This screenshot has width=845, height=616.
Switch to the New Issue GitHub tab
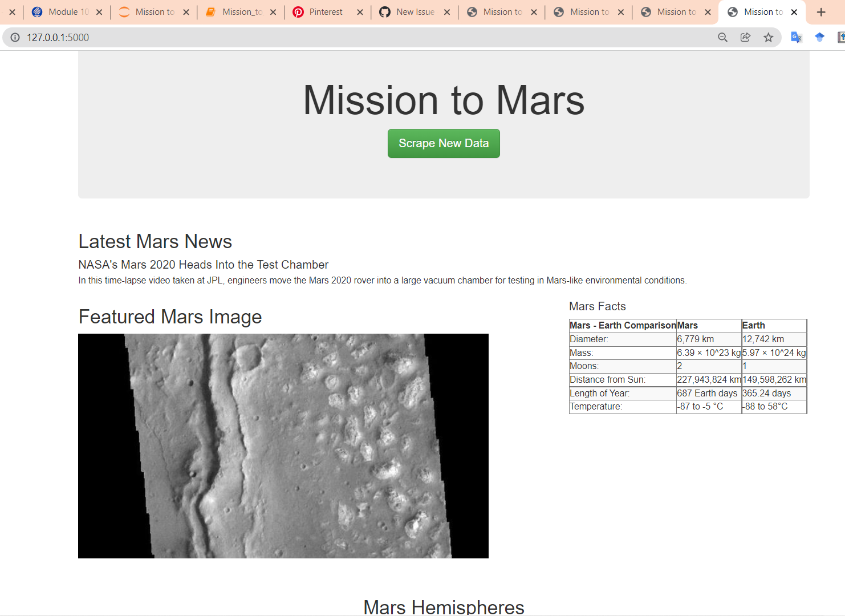coord(415,12)
